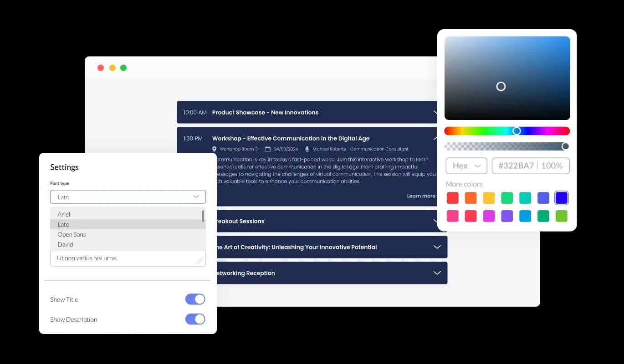
Task: Toggle the Show Title switch
Action: (195, 299)
